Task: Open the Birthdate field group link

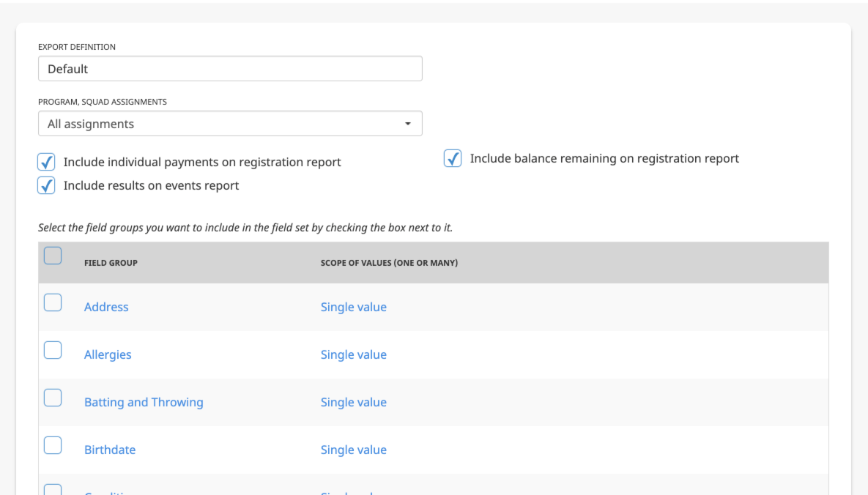Action: point(110,450)
